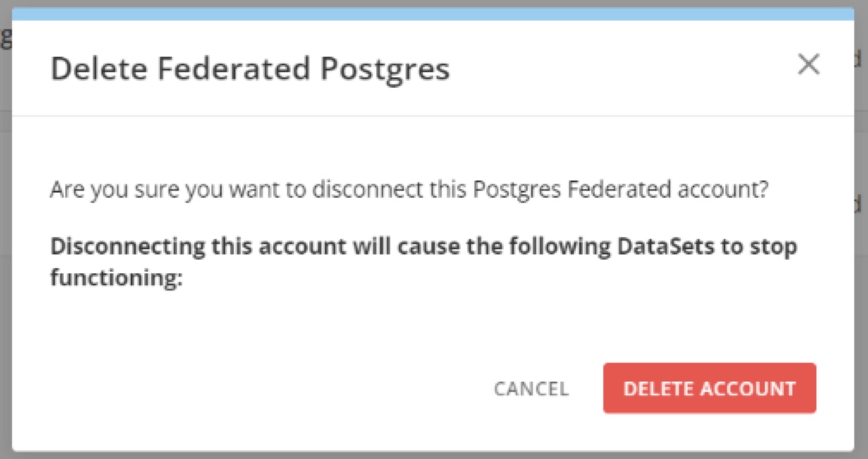Select the dismiss cross in the corner
Viewport: 868px width, 459px height.
(808, 65)
